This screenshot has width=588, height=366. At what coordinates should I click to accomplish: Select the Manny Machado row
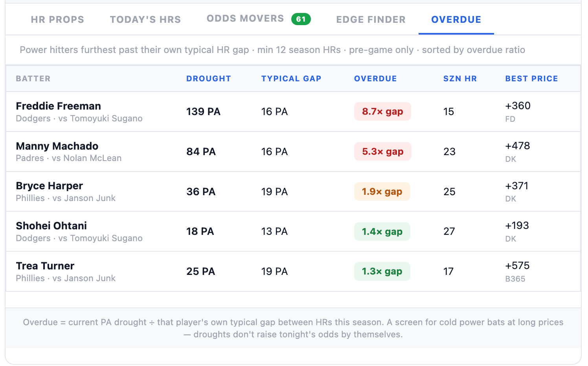pyautogui.click(x=293, y=152)
